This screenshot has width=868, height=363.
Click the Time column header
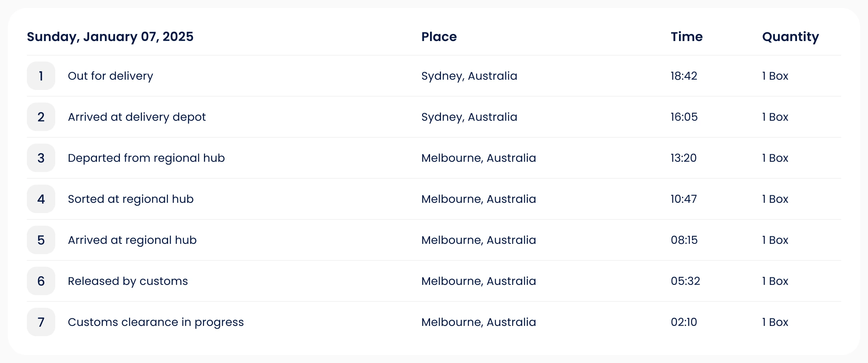click(x=687, y=37)
